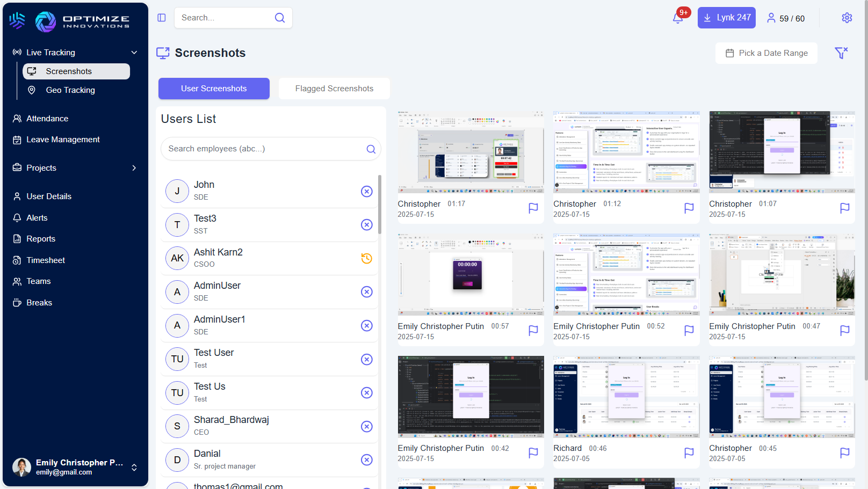
Task: Click the history icon beside Ashit Karn2
Action: 366,258
